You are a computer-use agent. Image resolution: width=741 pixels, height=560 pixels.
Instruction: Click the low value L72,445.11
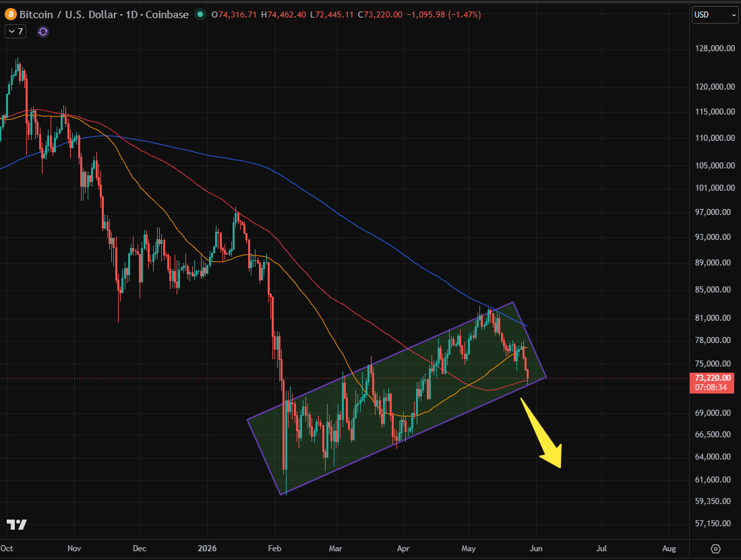332,15
